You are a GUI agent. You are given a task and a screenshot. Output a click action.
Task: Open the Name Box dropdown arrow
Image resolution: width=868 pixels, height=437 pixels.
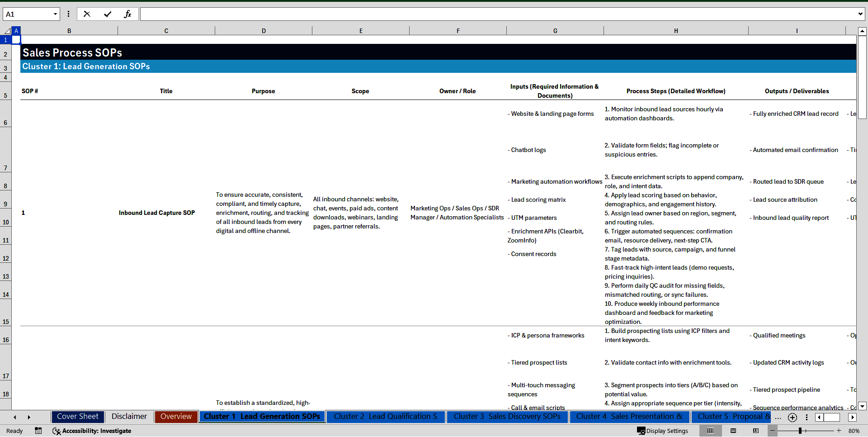55,14
